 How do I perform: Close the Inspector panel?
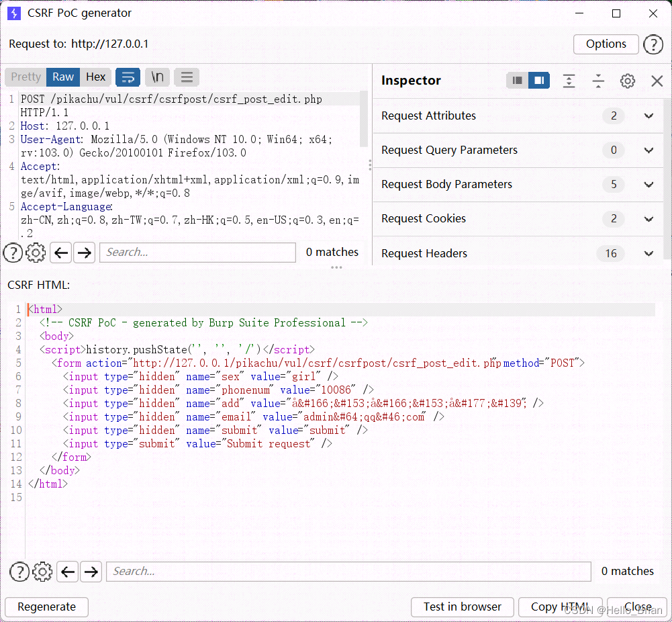[657, 81]
